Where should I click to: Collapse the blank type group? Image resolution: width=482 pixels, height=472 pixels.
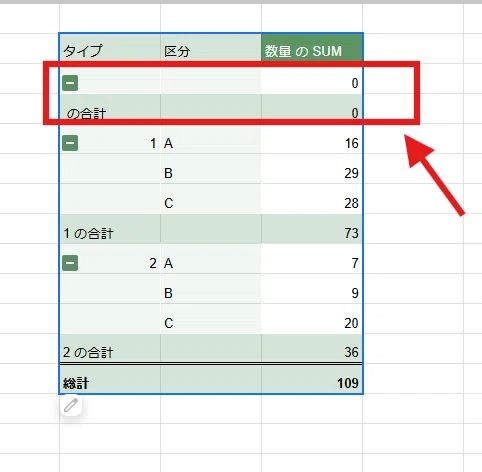pyautogui.click(x=70, y=83)
